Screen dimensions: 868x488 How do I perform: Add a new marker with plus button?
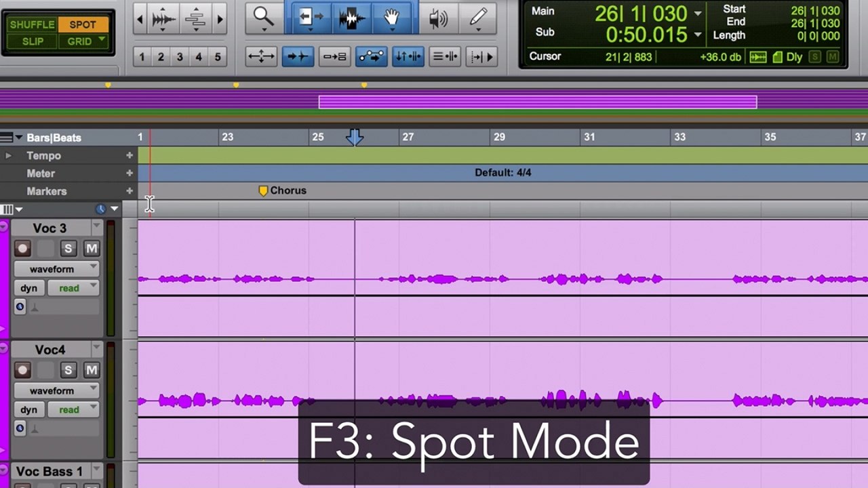tap(129, 191)
